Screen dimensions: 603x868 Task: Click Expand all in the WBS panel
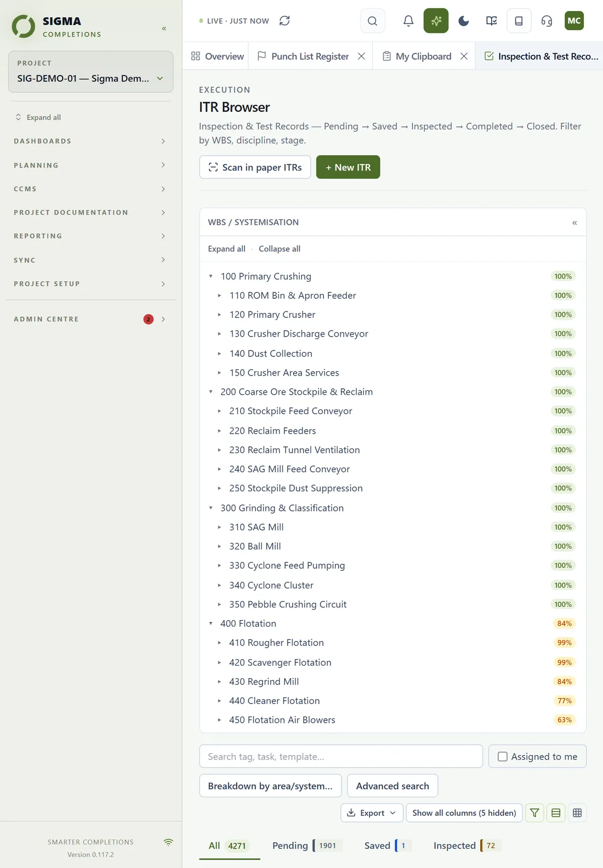coord(226,249)
